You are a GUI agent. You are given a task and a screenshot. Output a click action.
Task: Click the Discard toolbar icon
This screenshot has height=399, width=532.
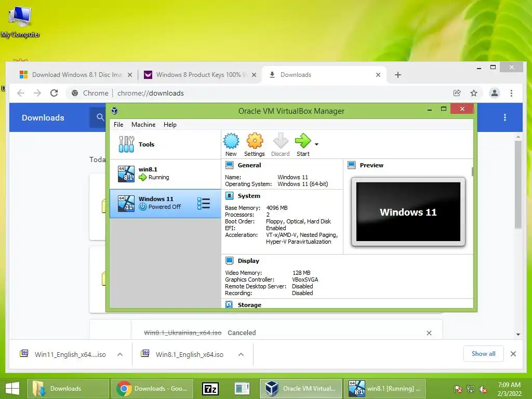tap(280, 144)
